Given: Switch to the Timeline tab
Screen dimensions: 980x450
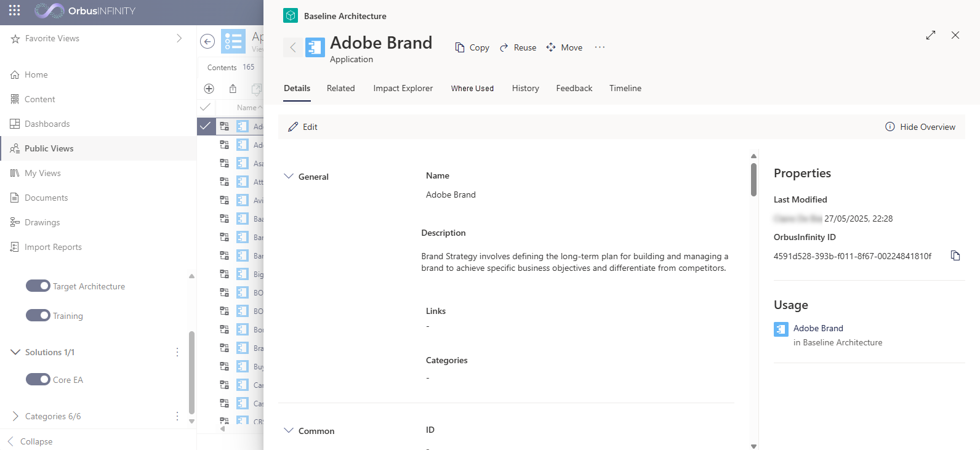Looking at the screenshot, I should pyautogui.click(x=625, y=88).
